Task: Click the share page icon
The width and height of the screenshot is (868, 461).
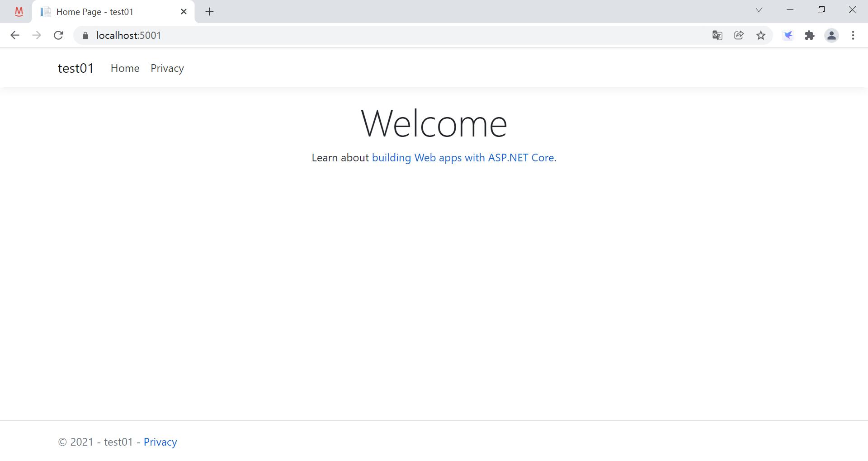Action: pyautogui.click(x=739, y=35)
